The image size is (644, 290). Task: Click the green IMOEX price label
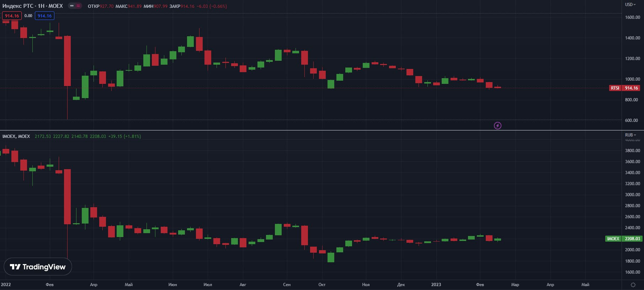(613, 239)
